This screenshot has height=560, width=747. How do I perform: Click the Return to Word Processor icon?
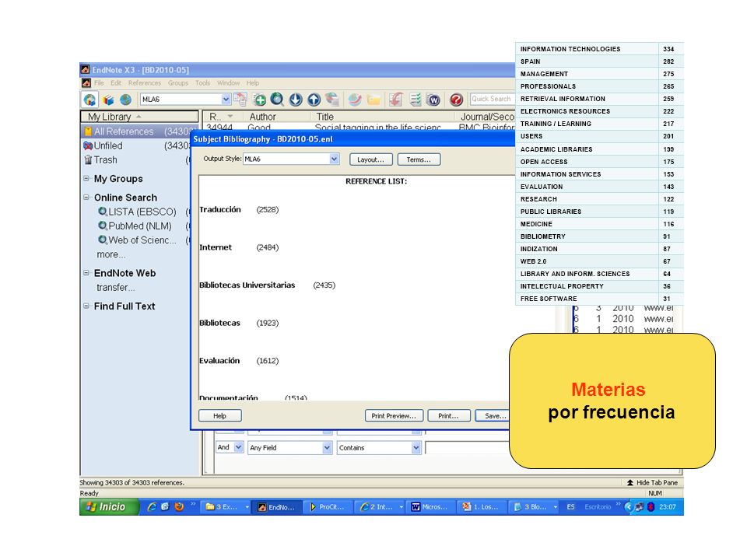433,100
